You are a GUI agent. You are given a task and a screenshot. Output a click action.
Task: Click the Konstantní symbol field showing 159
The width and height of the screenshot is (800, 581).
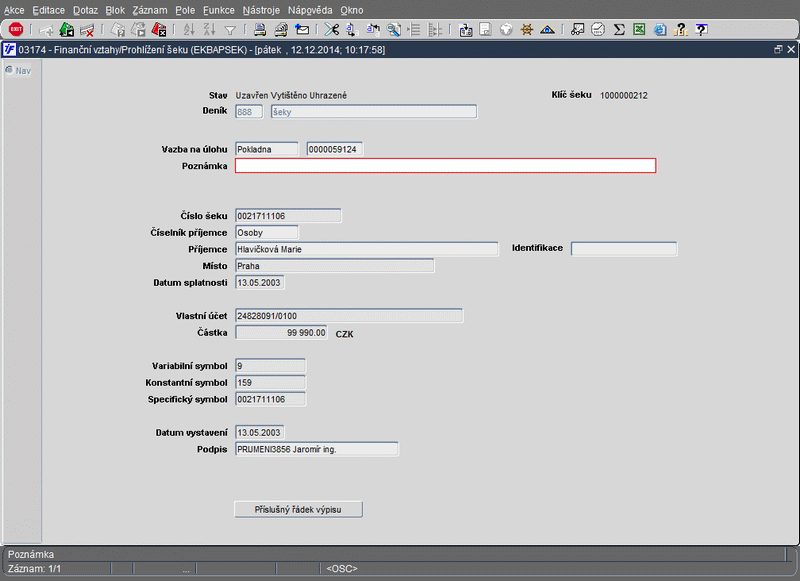pyautogui.click(x=270, y=383)
